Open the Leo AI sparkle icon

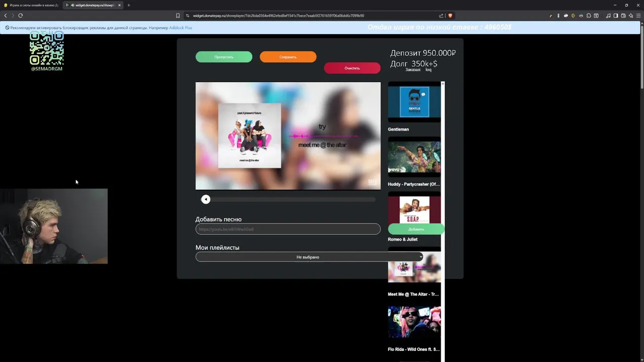(631, 16)
